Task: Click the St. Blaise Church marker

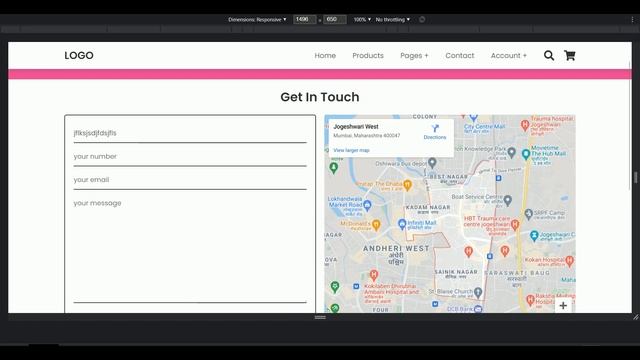Action: pos(478,292)
